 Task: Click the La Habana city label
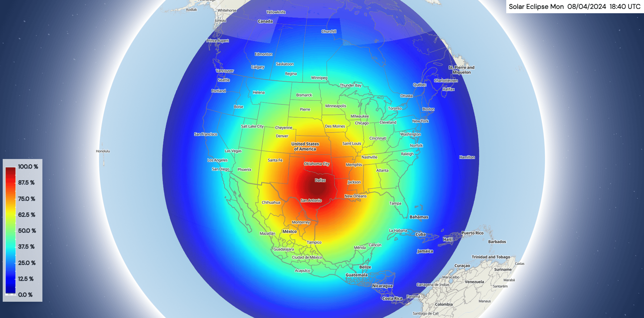click(398, 231)
